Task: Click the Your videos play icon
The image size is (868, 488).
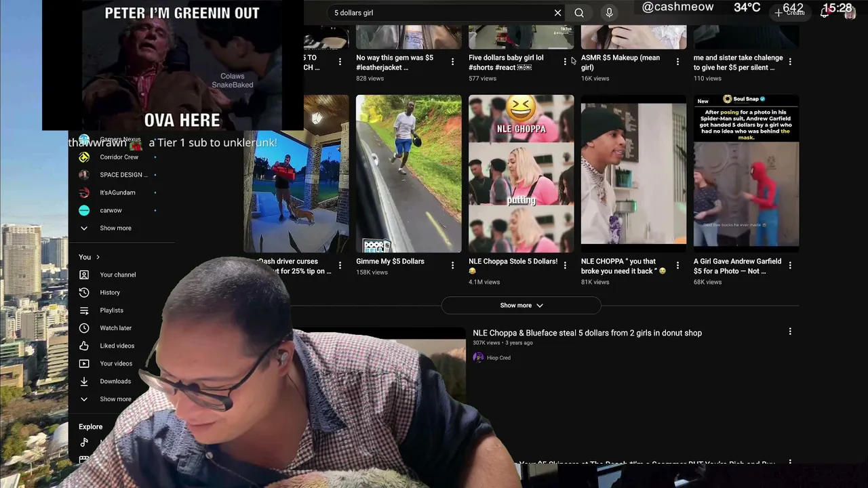Action: 84,363
